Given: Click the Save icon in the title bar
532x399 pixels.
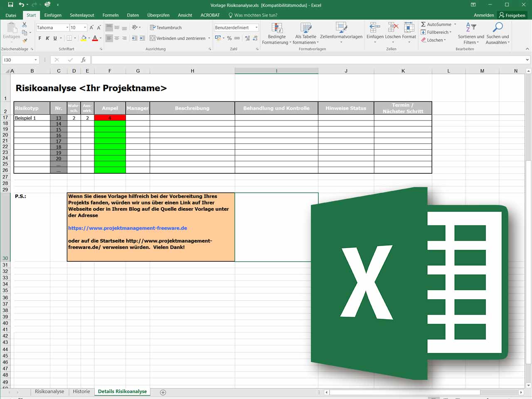Looking at the screenshot, I should tap(10, 5).
